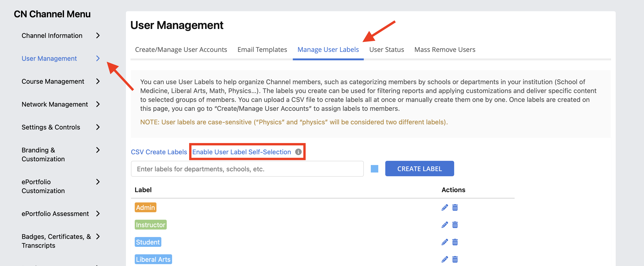Expand the Course Management menu
Viewport: 644px width, 266px height.
point(53,81)
